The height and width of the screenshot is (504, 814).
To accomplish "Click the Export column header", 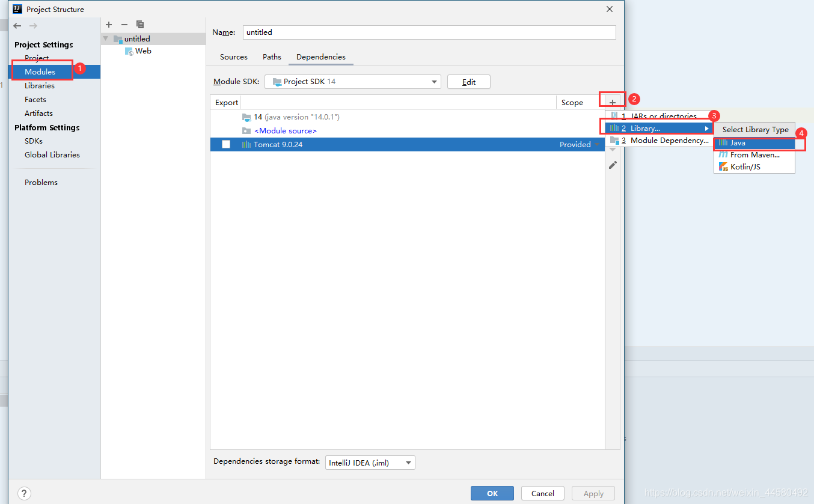I will point(227,103).
